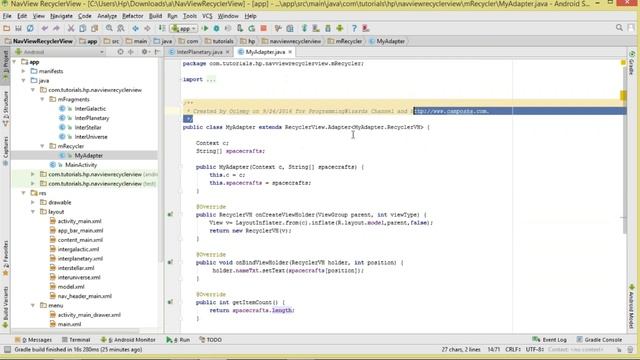Open the app run configuration dropdown
The height and width of the screenshot is (360, 640).
(x=184, y=28)
